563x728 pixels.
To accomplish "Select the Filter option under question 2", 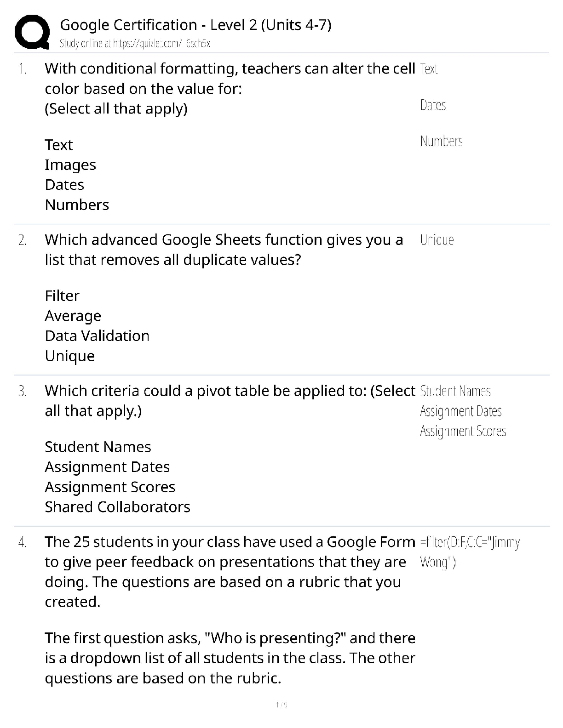I will pyautogui.click(x=62, y=296).
